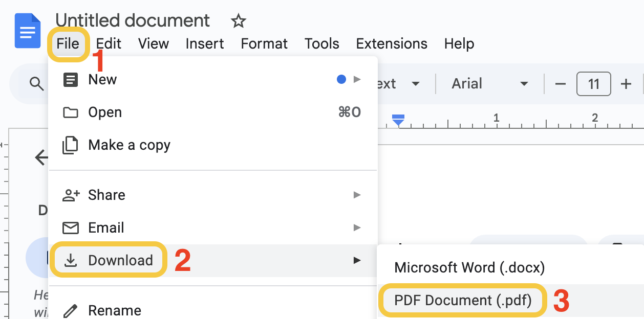Rename the Untitled document title
644x319 pixels.
[133, 20]
